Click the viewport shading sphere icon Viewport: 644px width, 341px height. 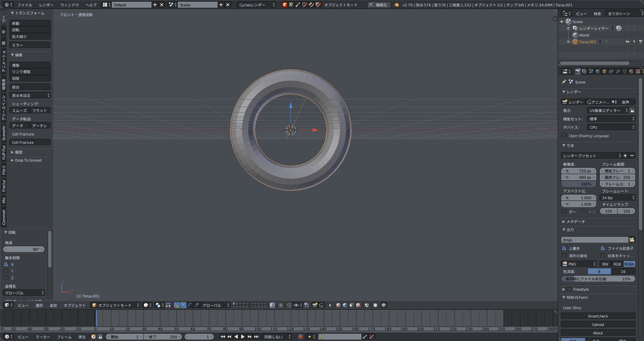147,305
